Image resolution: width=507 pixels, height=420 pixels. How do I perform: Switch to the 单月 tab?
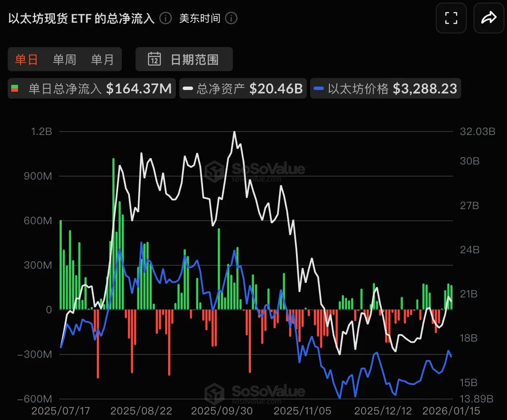point(103,60)
